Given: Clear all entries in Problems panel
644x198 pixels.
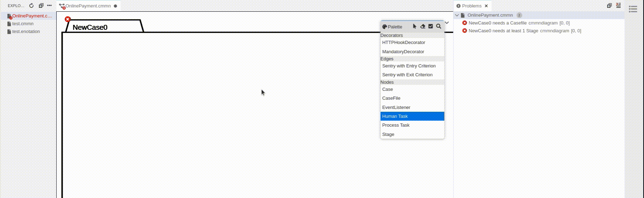Looking at the screenshot, I should [x=618, y=6].
